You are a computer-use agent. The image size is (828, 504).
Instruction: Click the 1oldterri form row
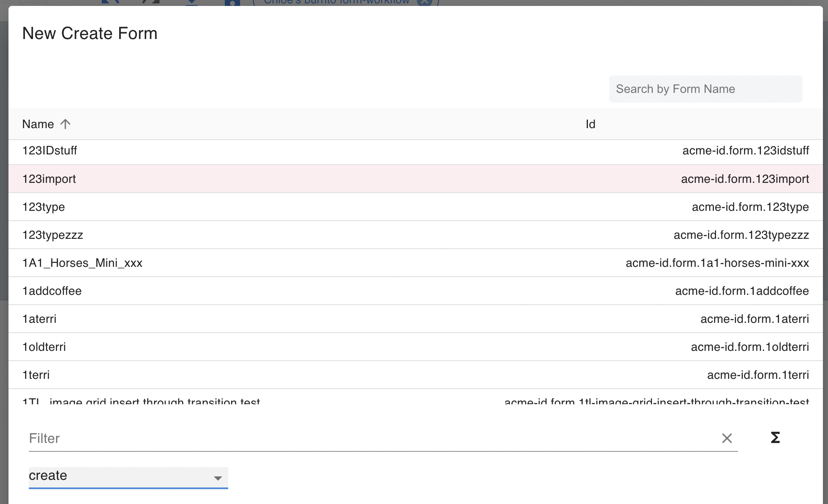pyautogui.click(x=44, y=347)
